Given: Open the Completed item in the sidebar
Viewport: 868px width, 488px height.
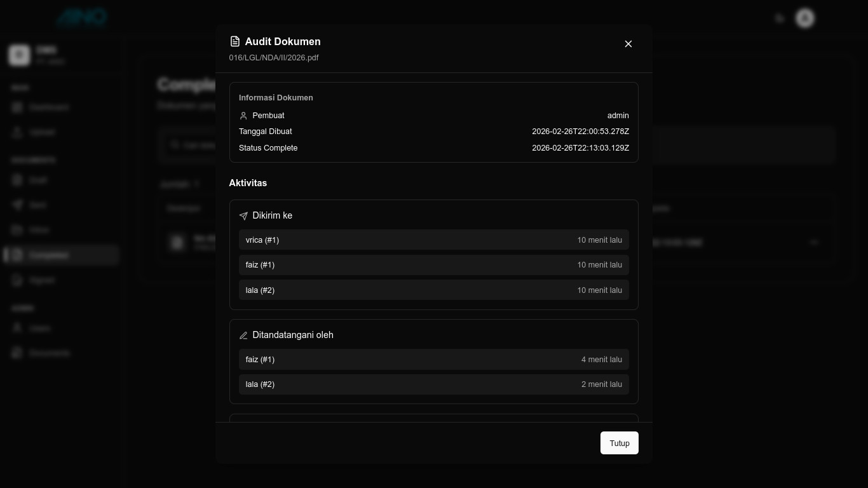Looking at the screenshot, I should (49, 255).
